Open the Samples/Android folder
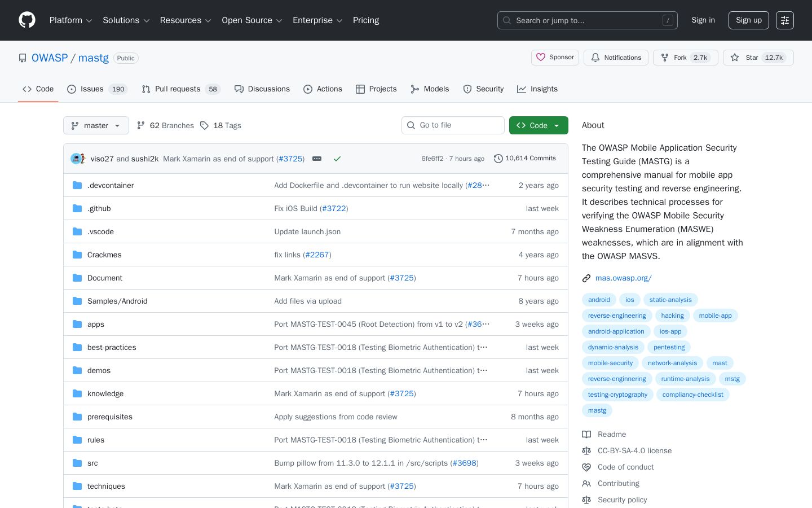812x508 pixels. pos(117,301)
